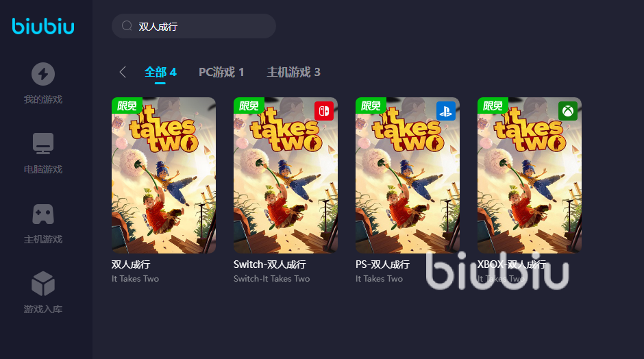644x359 pixels.
Task: Open the Switch-双人成行 game cover
Action: [x=286, y=175]
